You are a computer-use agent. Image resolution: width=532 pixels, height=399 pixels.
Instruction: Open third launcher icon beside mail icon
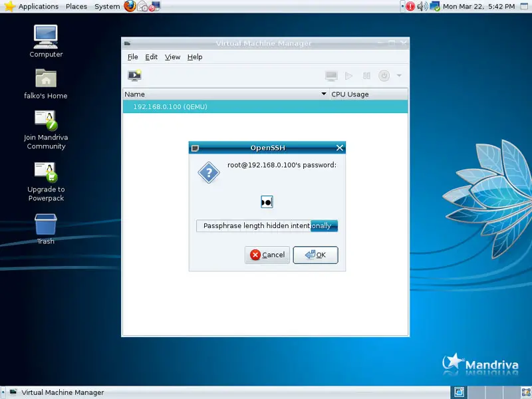[154, 6]
